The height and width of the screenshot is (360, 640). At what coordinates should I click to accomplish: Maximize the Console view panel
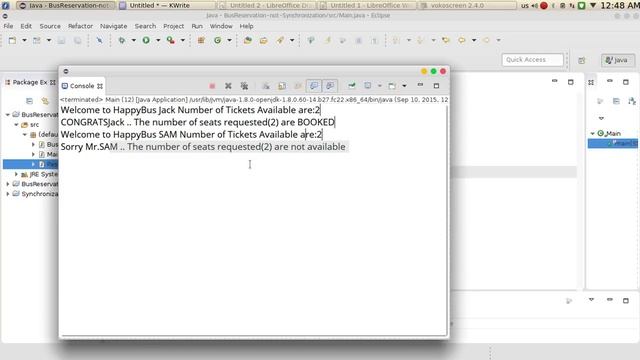436,86
